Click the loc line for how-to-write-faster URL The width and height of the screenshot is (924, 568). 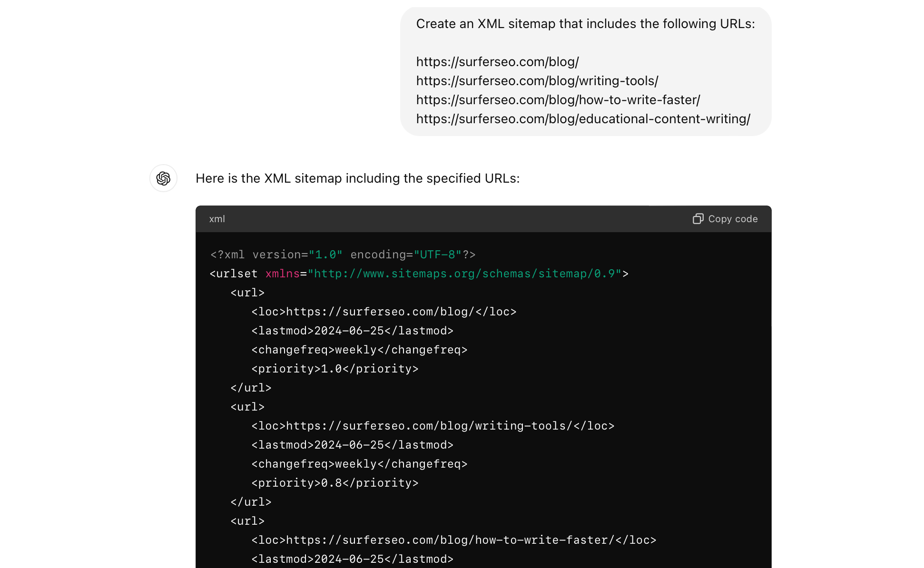(x=453, y=540)
